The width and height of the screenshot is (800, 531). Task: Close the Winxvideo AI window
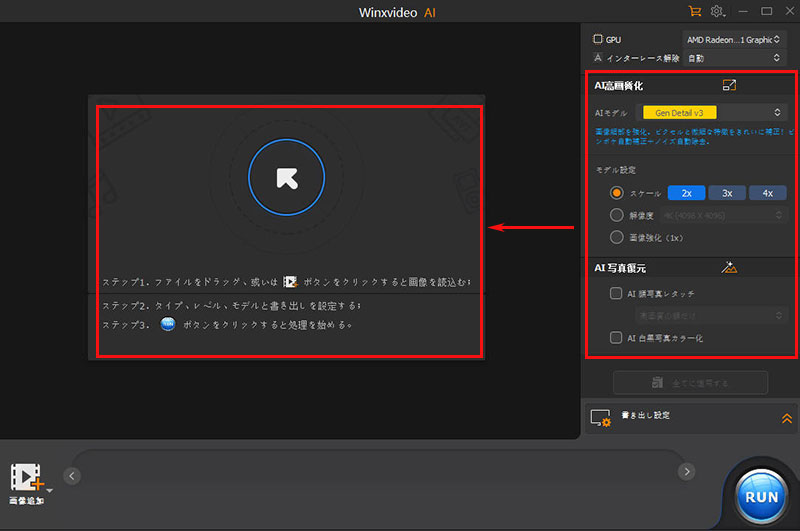(x=790, y=11)
